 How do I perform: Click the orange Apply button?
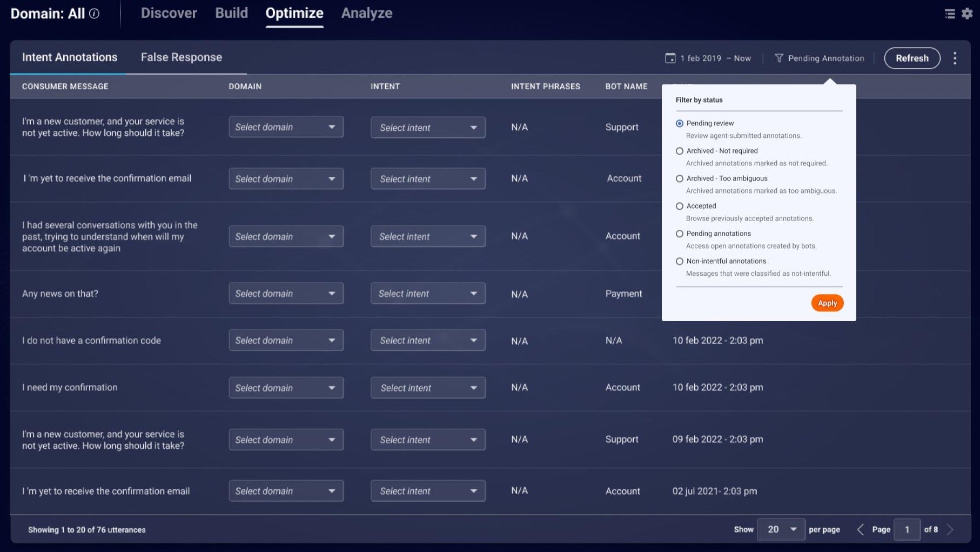(827, 303)
